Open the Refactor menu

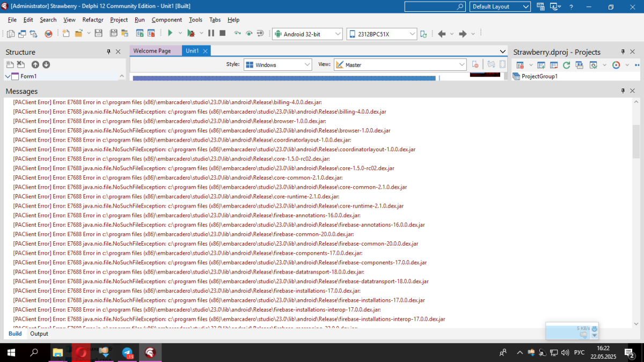click(93, 19)
